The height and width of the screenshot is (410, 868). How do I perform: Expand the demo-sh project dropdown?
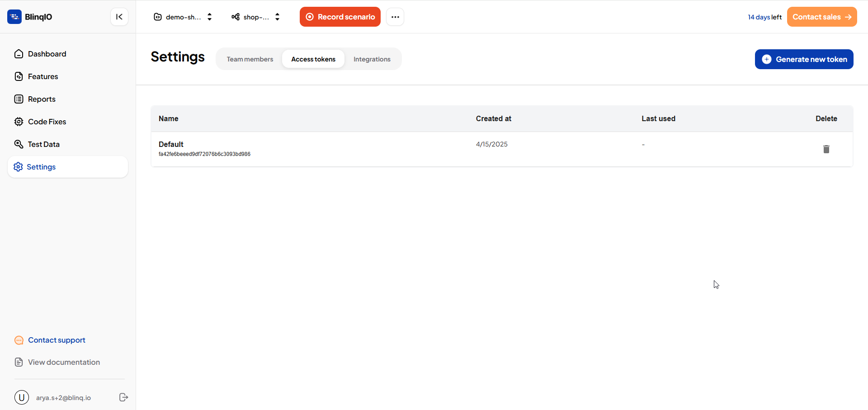[183, 17]
